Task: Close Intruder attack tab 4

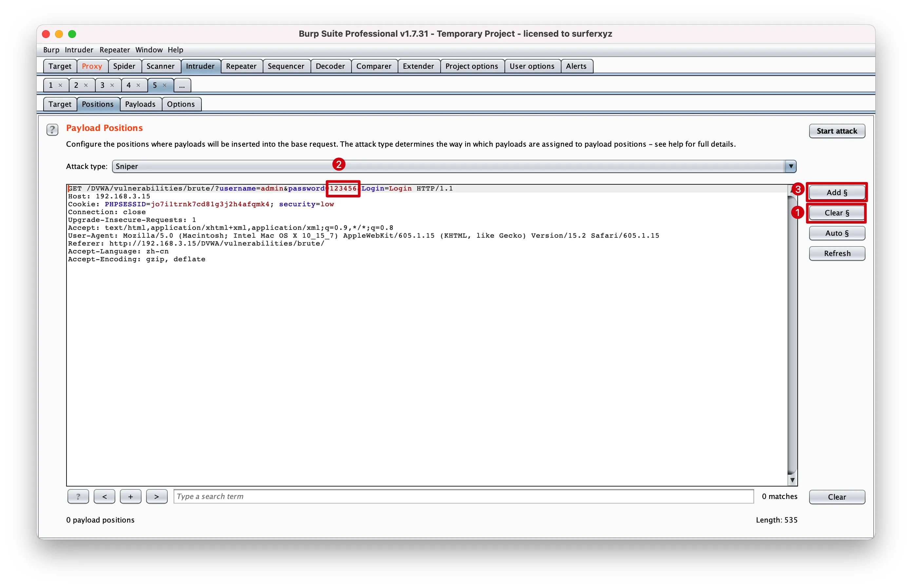Action: pos(138,85)
